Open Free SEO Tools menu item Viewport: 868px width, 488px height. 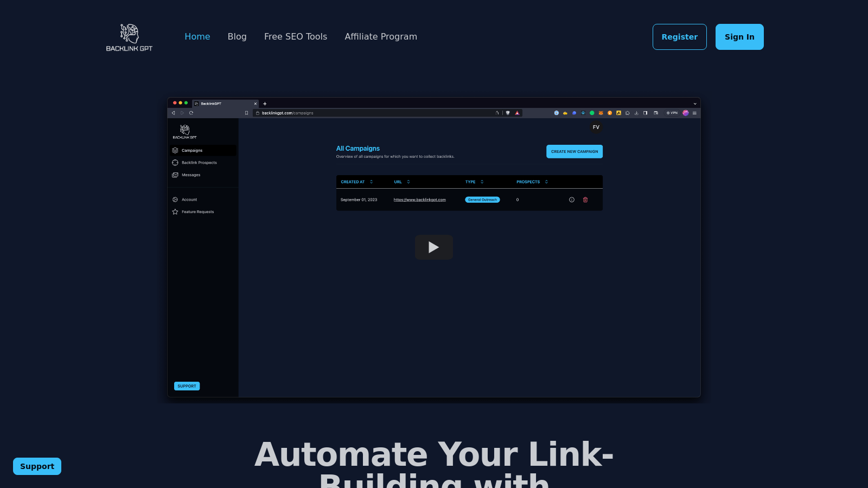296,36
